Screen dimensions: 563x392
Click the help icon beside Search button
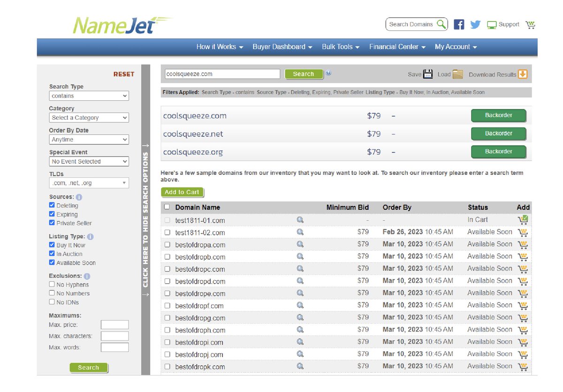328,73
